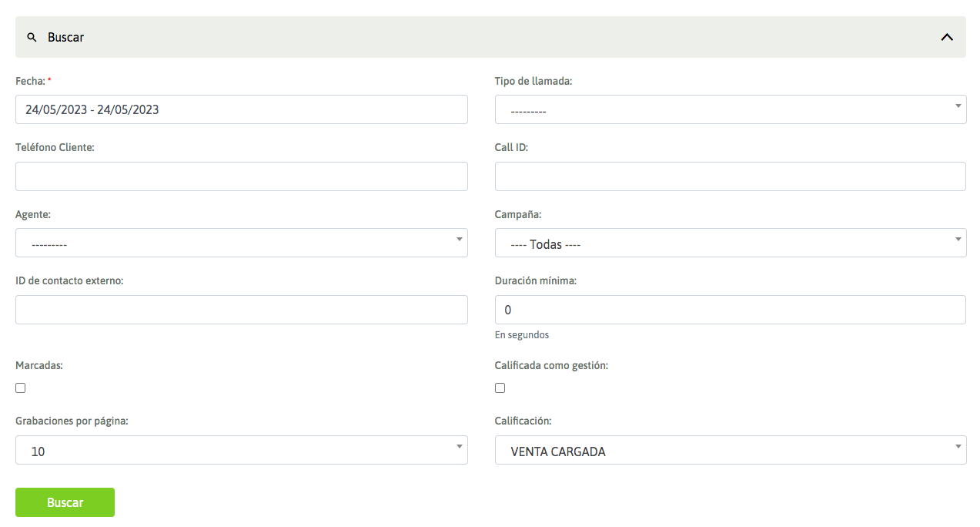This screenshot has width=980, height=527.
Task: Open the Fecha date range field
Action: (241, 109)
